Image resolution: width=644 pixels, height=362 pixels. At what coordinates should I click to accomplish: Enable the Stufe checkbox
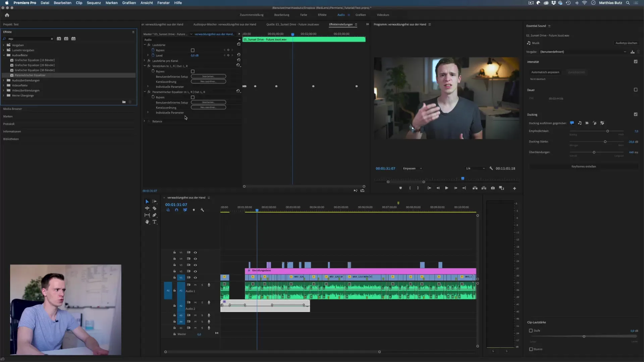click(x=531, y=330)
